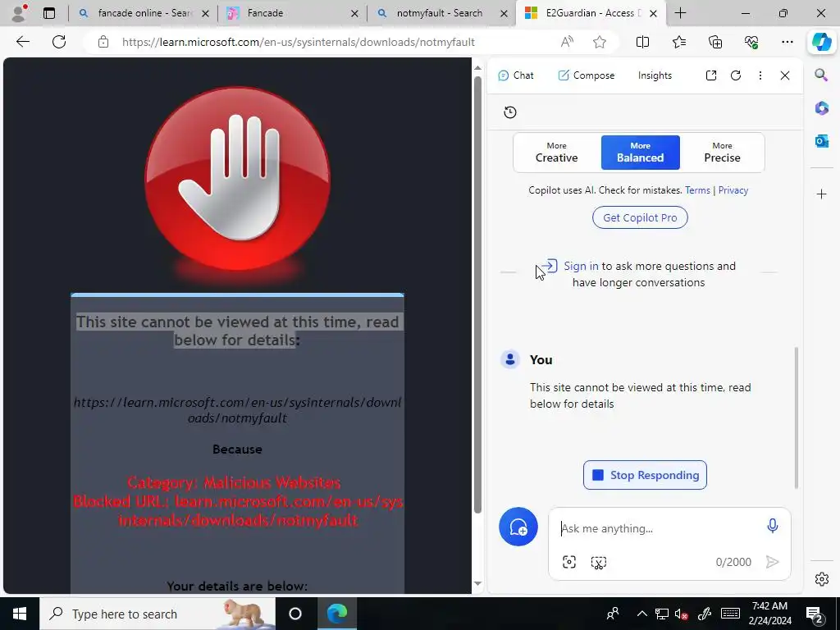
Task: Show hidden system tray icons
Action: 641,614
